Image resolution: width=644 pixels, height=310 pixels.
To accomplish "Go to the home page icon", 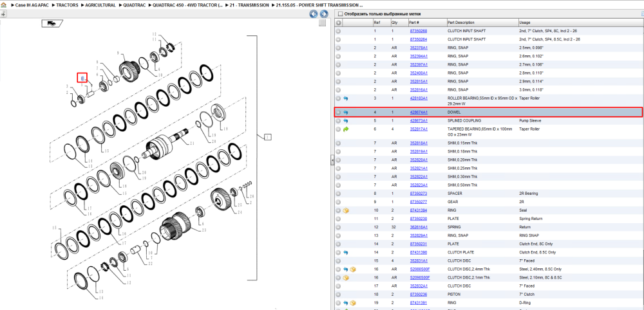I will pos(4,5).
